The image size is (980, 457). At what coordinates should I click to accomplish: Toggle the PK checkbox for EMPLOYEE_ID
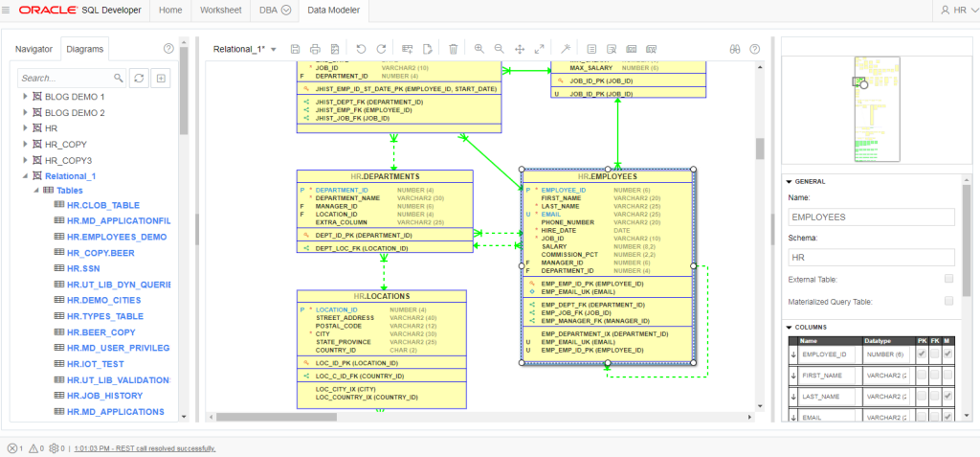(x=922, y=354)
